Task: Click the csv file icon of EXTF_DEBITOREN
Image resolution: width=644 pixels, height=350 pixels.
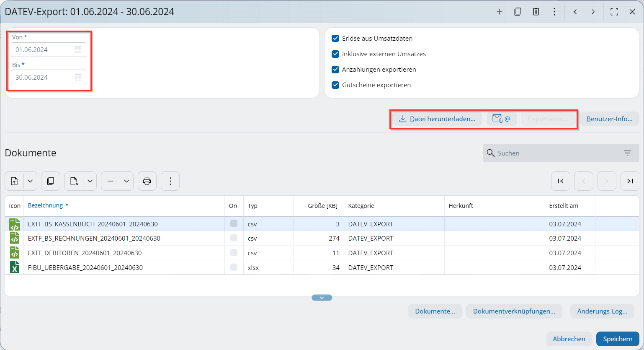Action: point(15,253)
